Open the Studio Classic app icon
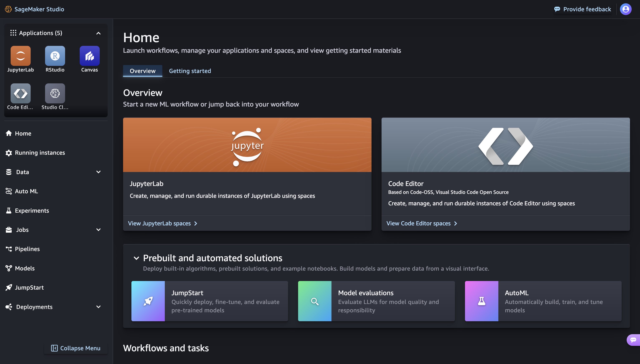This screenshot has height=364, width=640. (55, 93)
